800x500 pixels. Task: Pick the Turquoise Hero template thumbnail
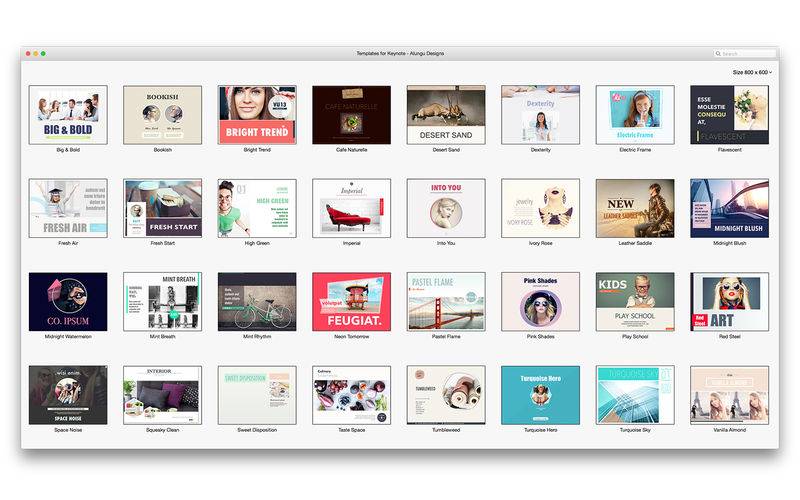coord(540,395)
